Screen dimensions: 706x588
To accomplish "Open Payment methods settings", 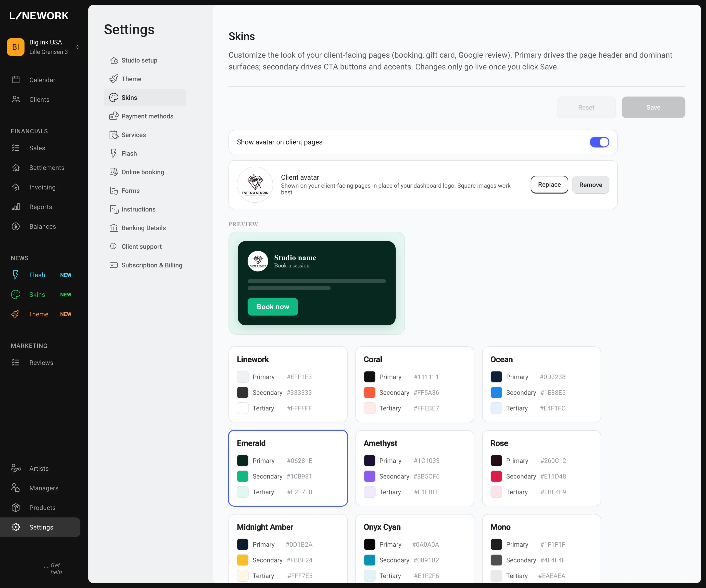I will (145, 116).
